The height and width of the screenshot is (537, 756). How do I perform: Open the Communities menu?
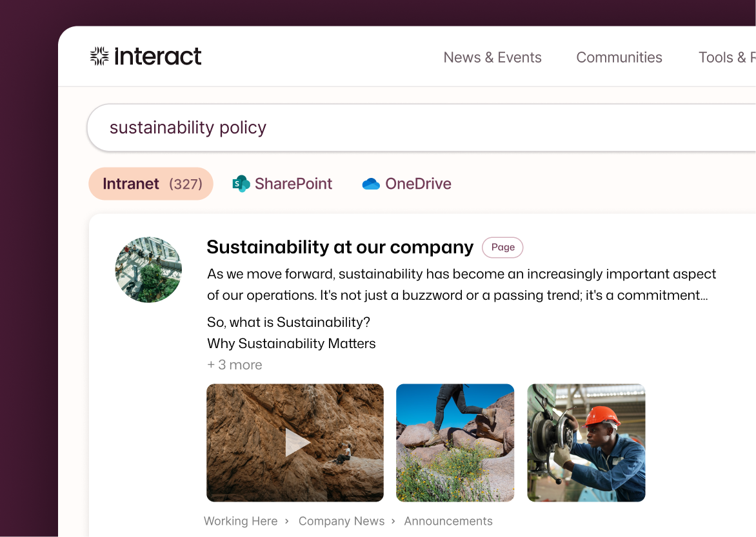(x=619, y=57)
